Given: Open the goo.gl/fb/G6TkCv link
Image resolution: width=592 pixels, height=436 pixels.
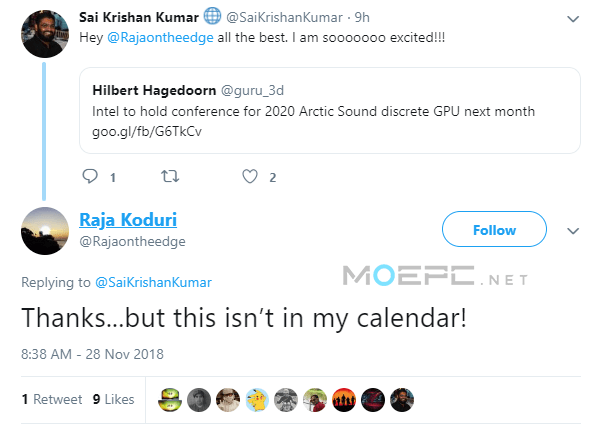Looking at the screenshot, I should (147, 132).
